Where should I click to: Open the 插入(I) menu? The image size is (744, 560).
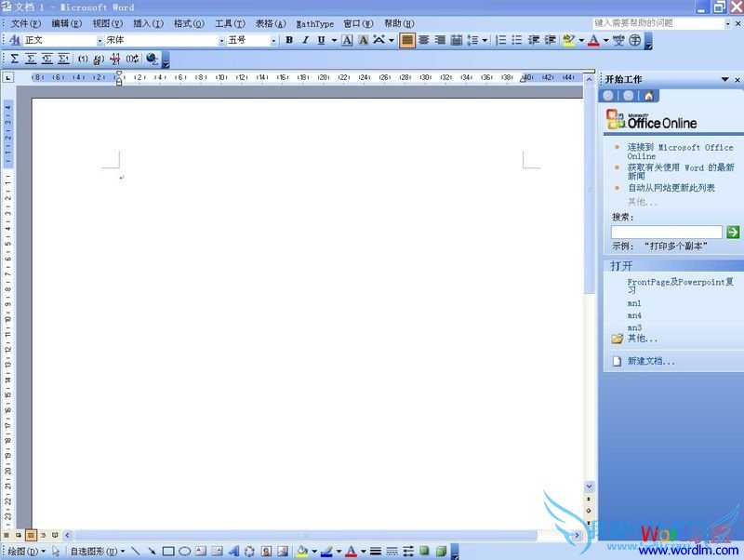coord(148,23)
